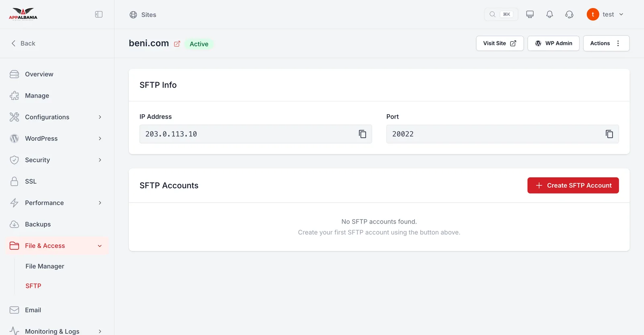Collapse the sidebar panel icon
This screenshot has width=644, height=335.
click(99, 14)
